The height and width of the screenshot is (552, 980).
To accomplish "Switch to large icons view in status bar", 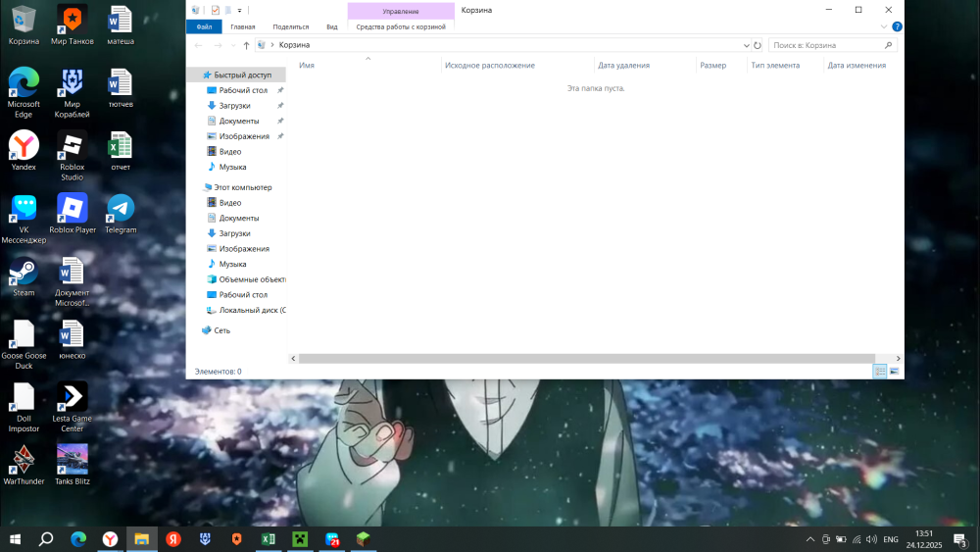I will click(895, 372).
